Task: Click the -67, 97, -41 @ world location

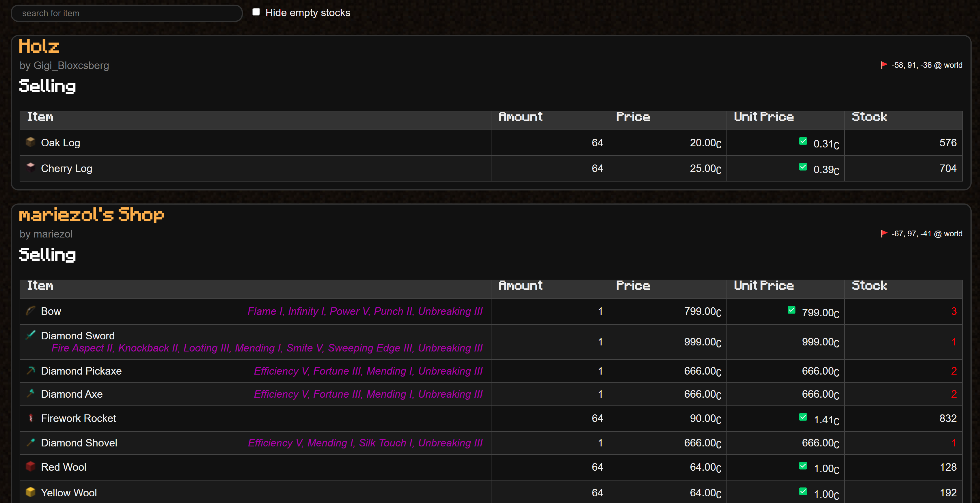Action: pyautogui.click(x=927, y=234)
